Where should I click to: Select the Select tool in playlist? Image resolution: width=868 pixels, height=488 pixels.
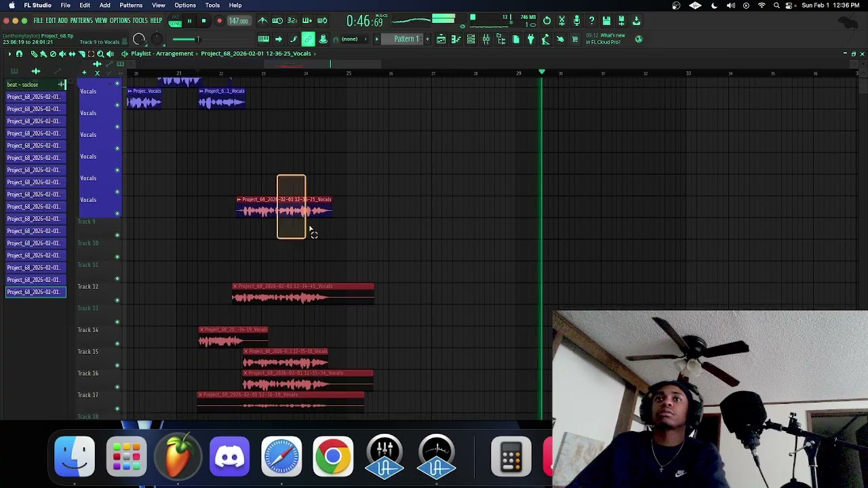[91, 54]
